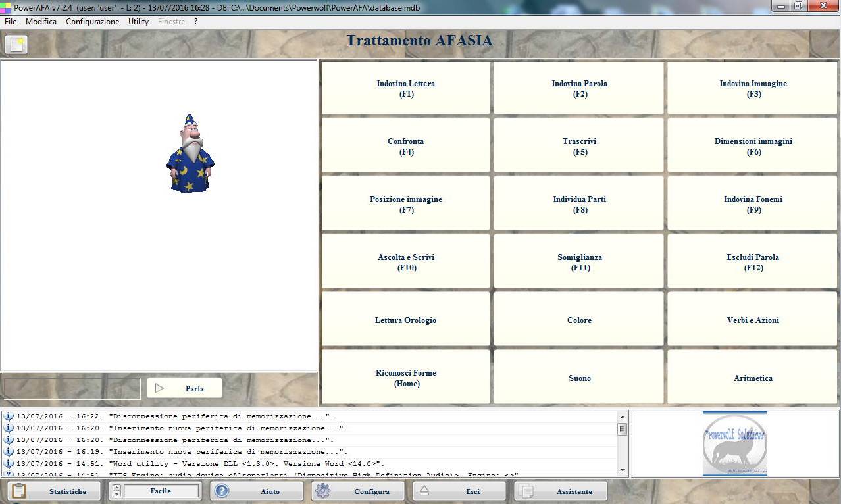Start the Suono exercise
Image resolution: width=841 pixels, height=504 pixels.
579,378
